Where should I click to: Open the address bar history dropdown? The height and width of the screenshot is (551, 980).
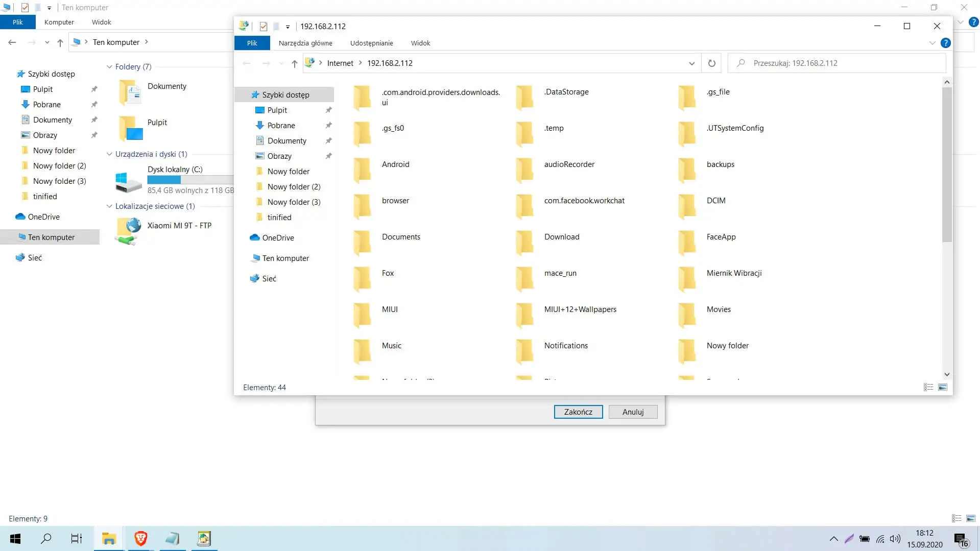[692, 63]
